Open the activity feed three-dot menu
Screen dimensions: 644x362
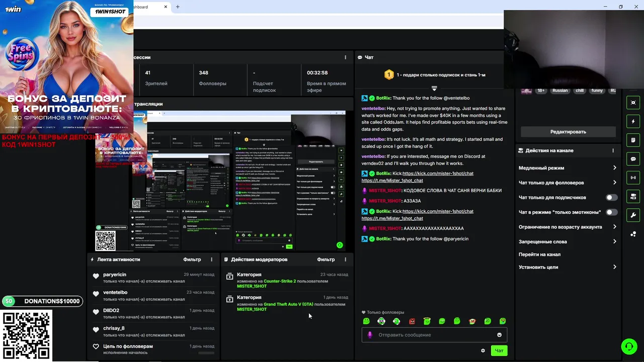211,259
